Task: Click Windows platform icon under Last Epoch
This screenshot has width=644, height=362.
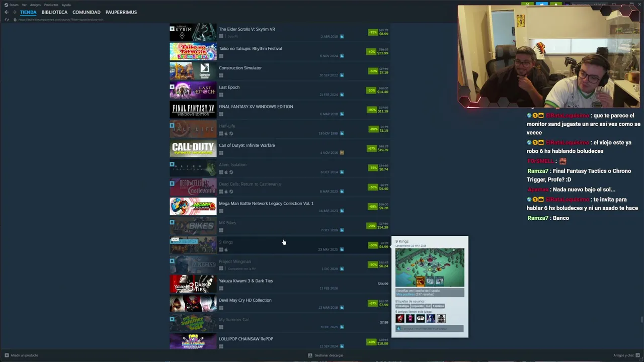Action: 221,95
